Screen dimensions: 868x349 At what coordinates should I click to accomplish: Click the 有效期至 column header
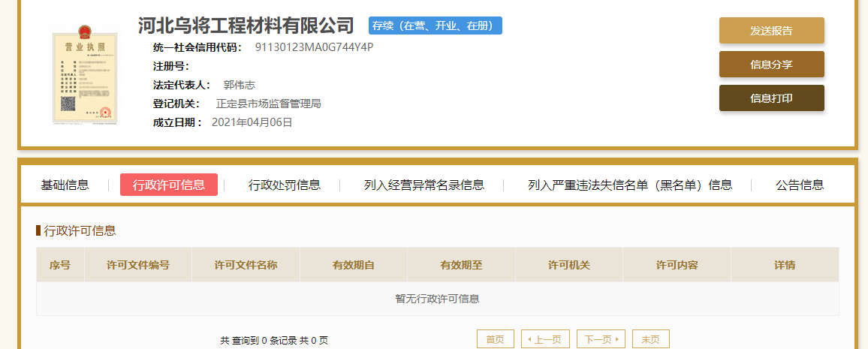(x=461, y=265)
